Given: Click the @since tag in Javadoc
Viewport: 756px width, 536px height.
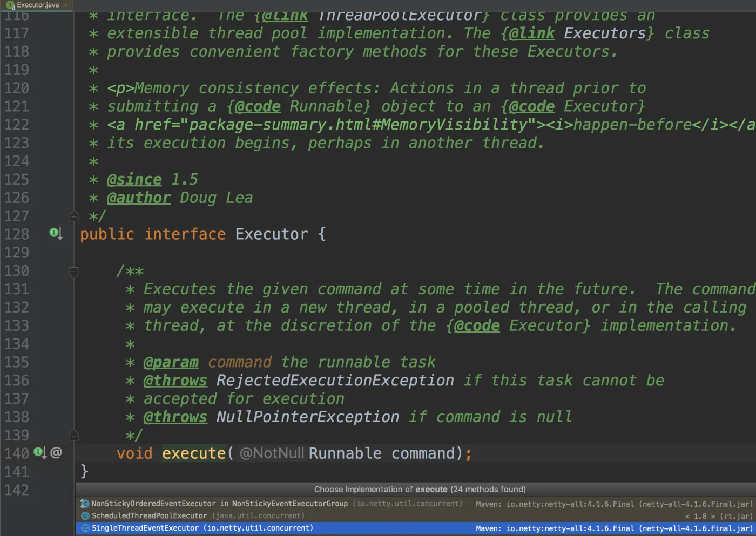Looking at the screenshot, I should (x=134, y=179).
